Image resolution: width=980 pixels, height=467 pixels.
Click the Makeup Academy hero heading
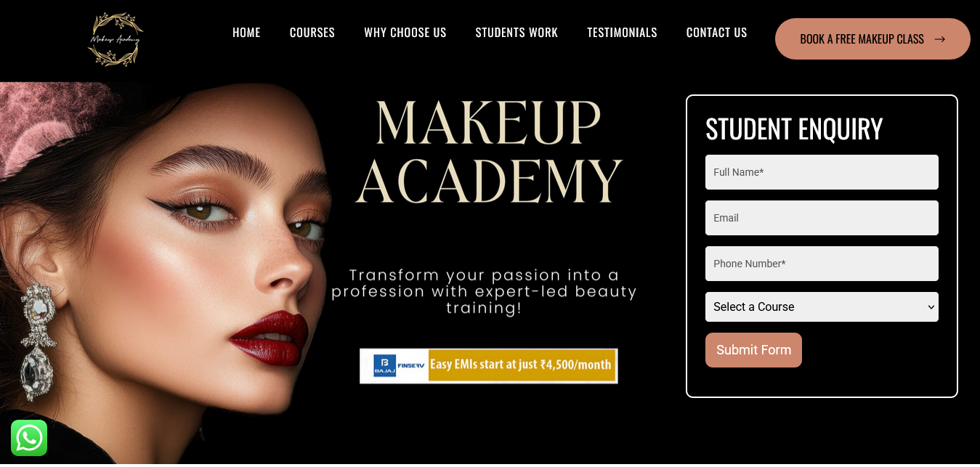click(x=488, y=151)
